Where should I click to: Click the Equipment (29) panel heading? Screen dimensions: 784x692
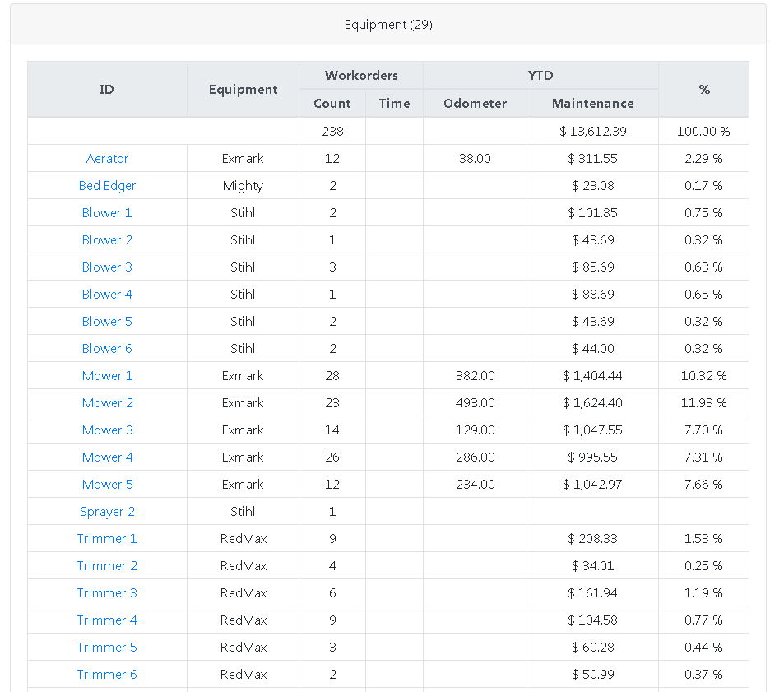(388, 25)
